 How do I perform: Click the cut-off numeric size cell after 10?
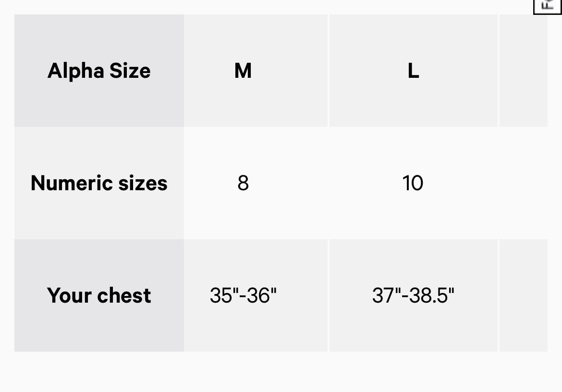[524, 183]
